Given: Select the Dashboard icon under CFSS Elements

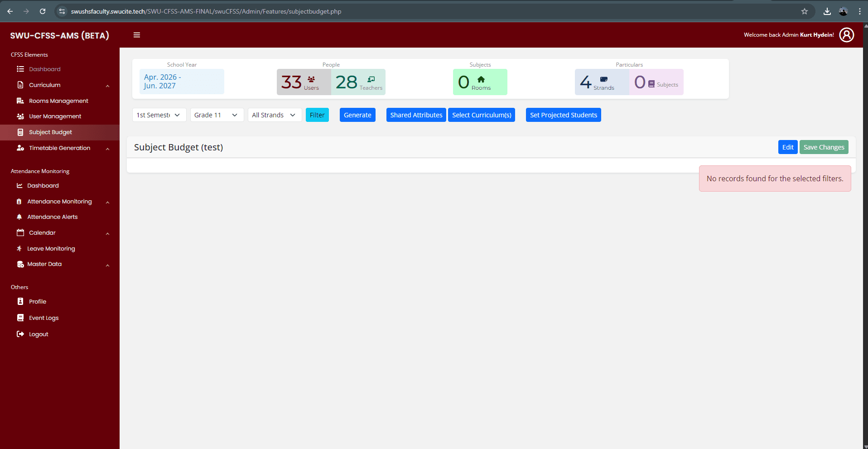Looking at the screenshot, I should point(19,69).
